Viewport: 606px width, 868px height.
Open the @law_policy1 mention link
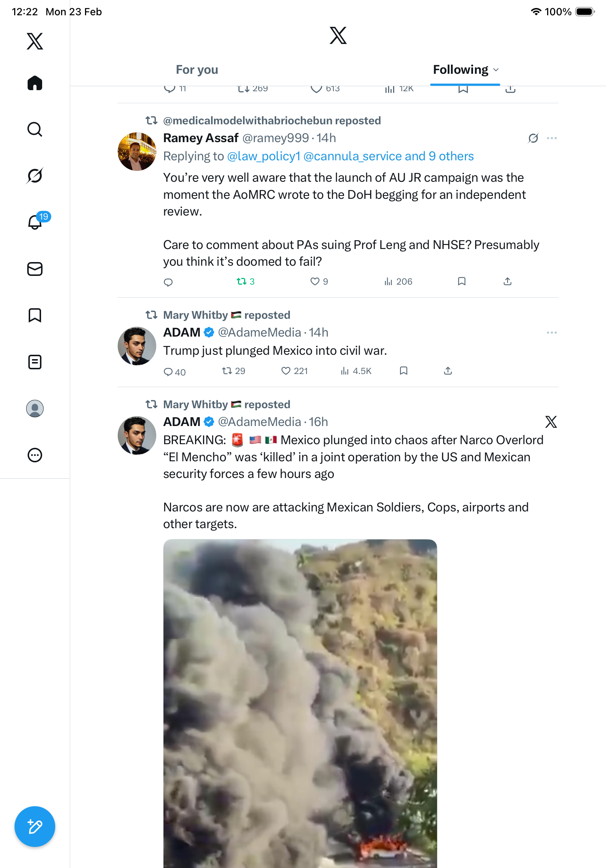point(263,156)
